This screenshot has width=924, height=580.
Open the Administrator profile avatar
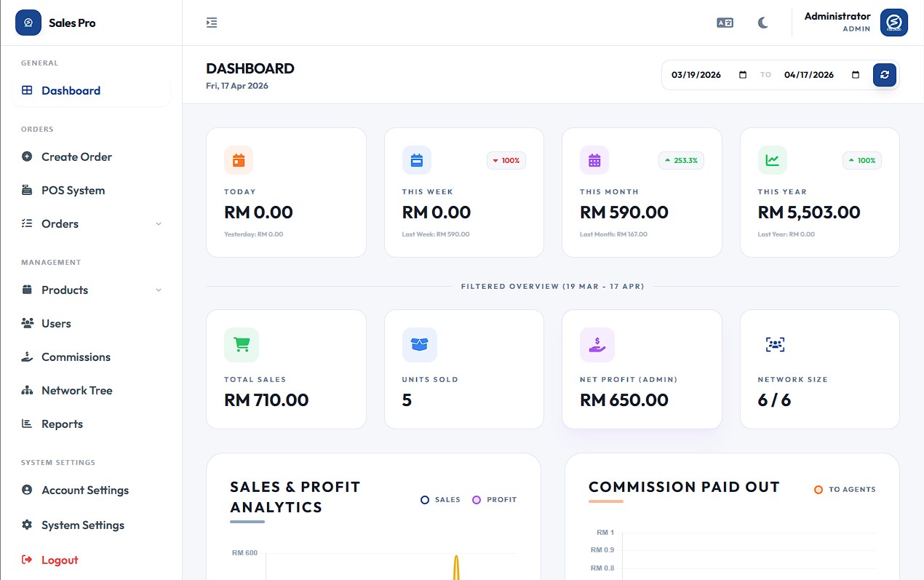[x=894, y=23]
